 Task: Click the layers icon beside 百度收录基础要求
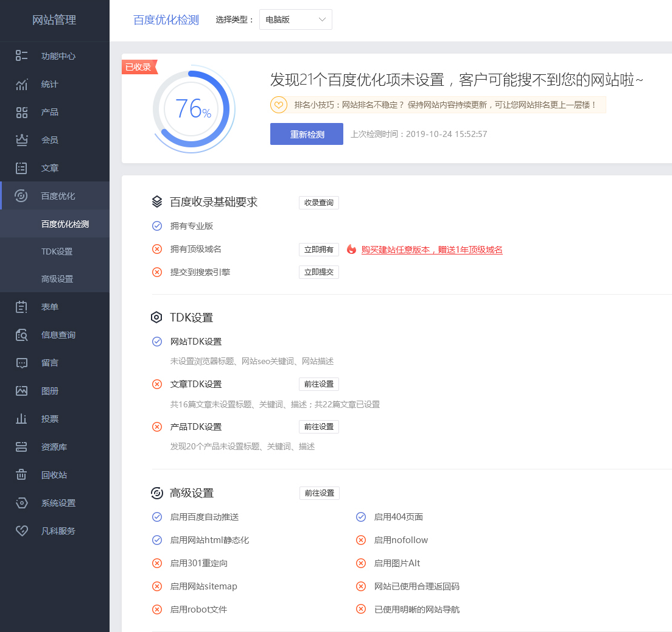(157, 202)
